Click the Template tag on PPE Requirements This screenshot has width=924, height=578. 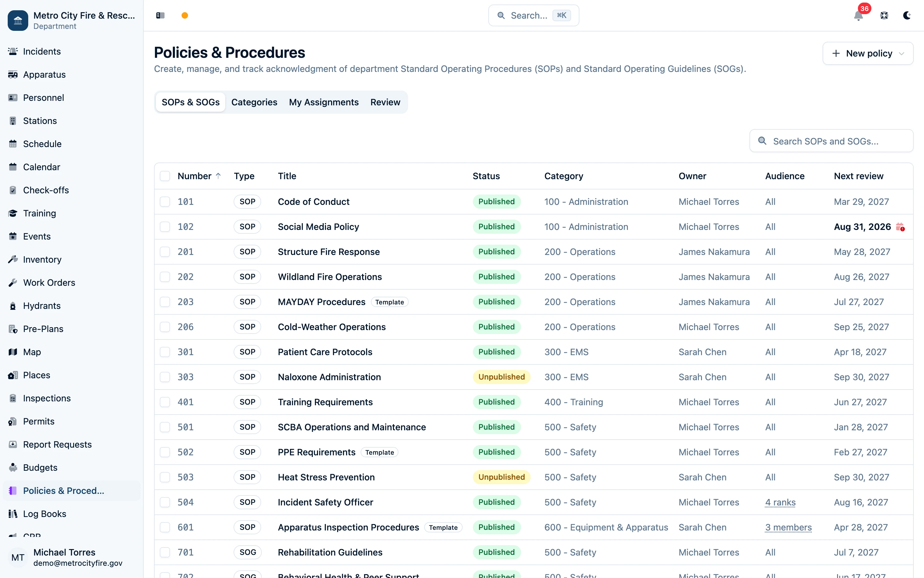[380, 452]
